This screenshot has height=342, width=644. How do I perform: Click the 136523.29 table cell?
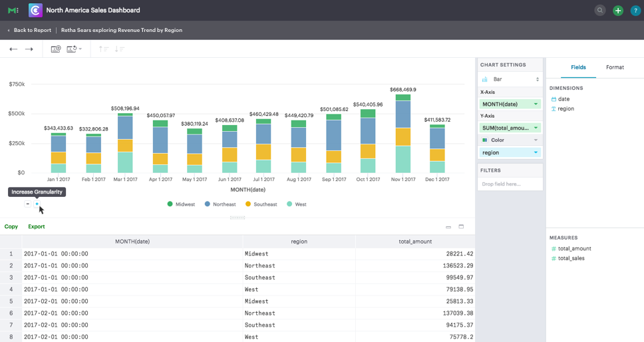[415, 265]
